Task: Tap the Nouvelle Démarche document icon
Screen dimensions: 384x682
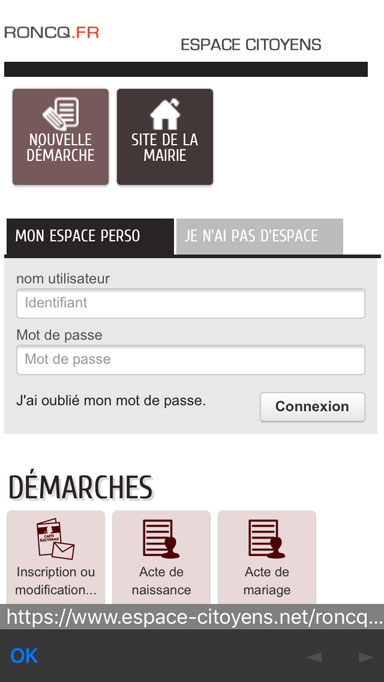Action: 60,114
